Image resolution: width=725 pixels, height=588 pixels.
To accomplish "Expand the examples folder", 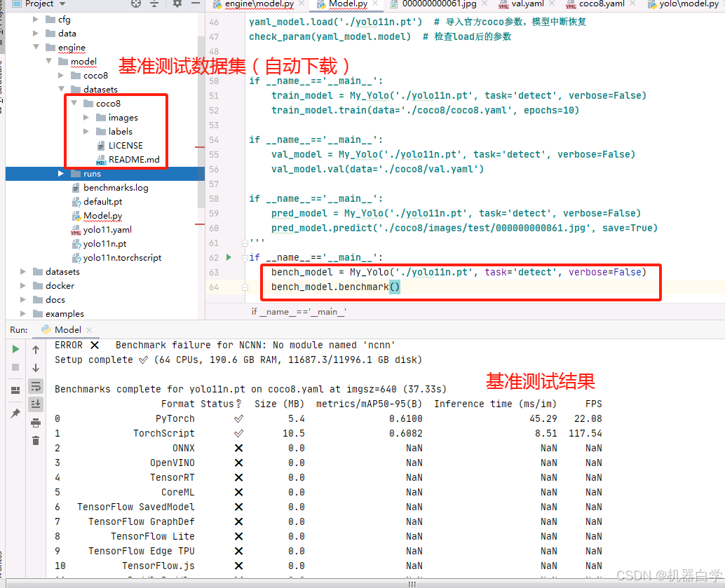I will pyautogui.click(x=23, y=313).
